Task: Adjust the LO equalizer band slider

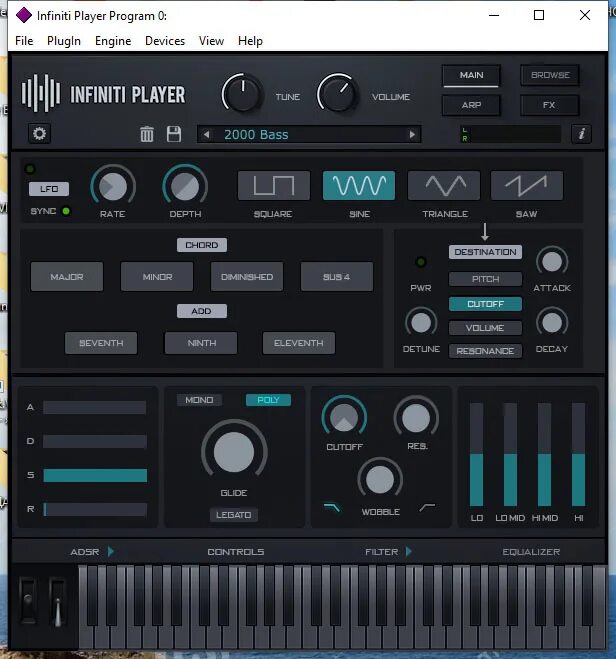Action: (x=476, y=454)
